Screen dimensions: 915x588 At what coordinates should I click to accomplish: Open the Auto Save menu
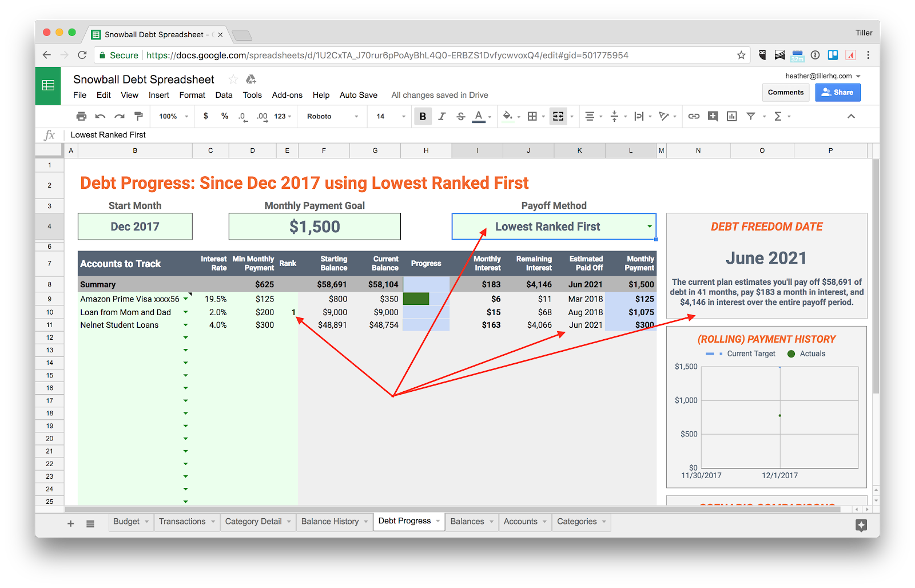pos(359,95)
